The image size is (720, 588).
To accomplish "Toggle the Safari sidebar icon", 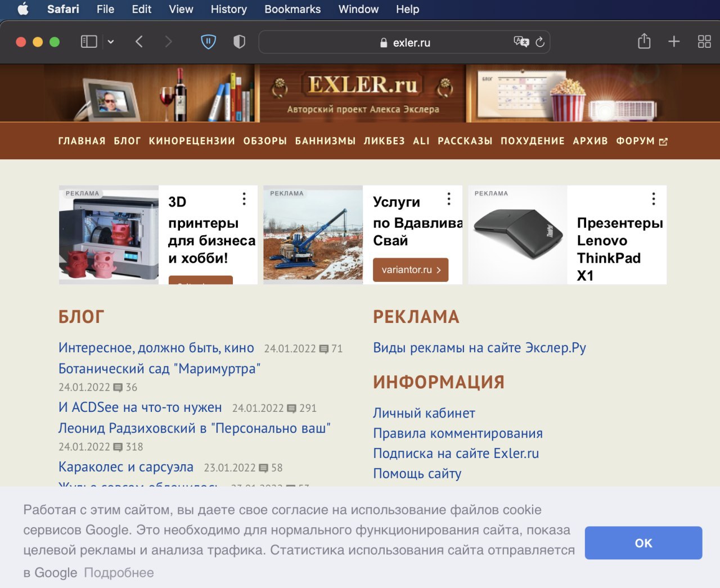I will coord(89,42).
